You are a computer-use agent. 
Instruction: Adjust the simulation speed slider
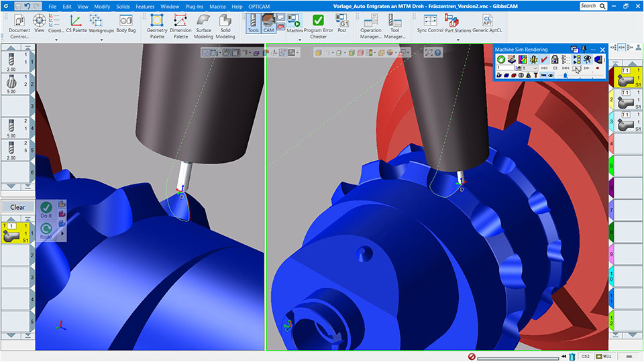pyautogui.click(x=564, y=76)
